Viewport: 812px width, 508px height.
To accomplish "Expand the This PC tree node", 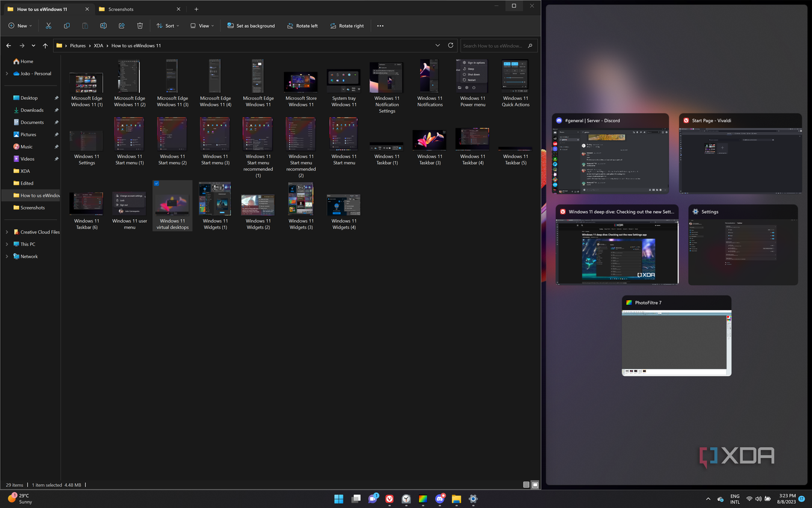I will (7, 244).
